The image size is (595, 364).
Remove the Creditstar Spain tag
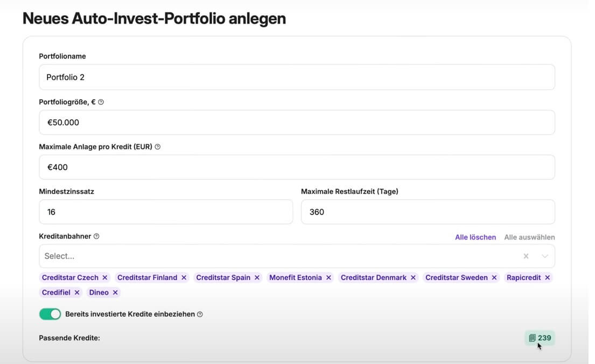point(257,278)
